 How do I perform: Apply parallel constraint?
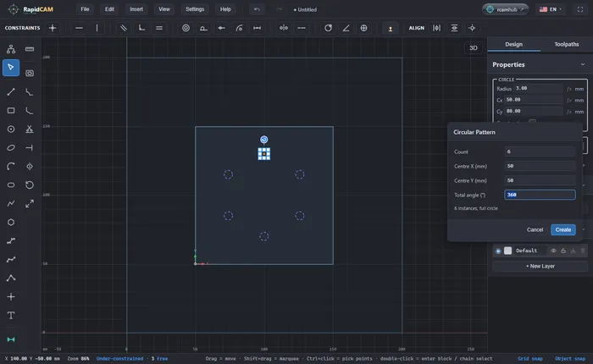pos(124,28)
